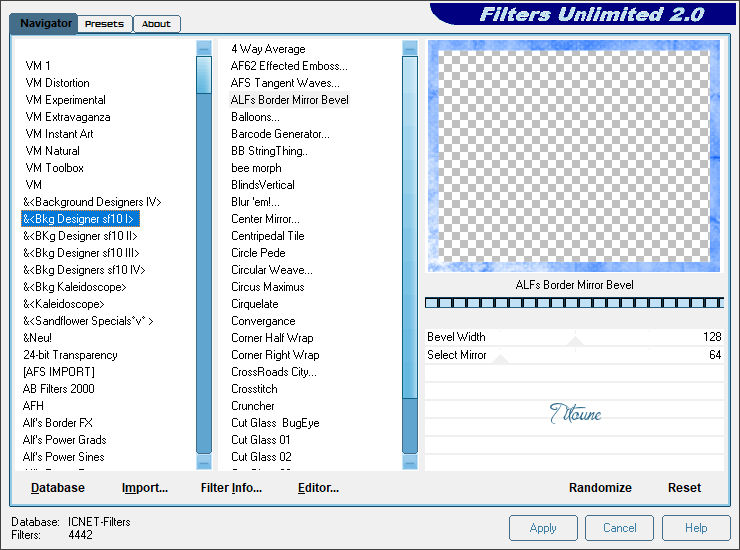Image resolution: width=740 pixels, height=550 pixels.
Task: Choose CrossRoads City... filter
Action: 274,372
